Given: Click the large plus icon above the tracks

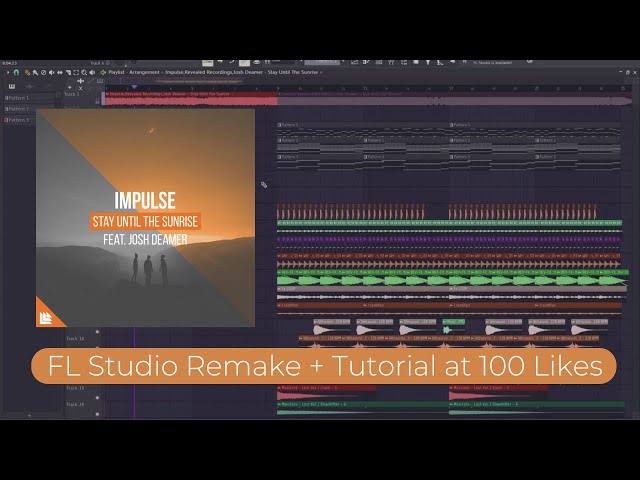Looking at the screenshot, I should [80, 81].
